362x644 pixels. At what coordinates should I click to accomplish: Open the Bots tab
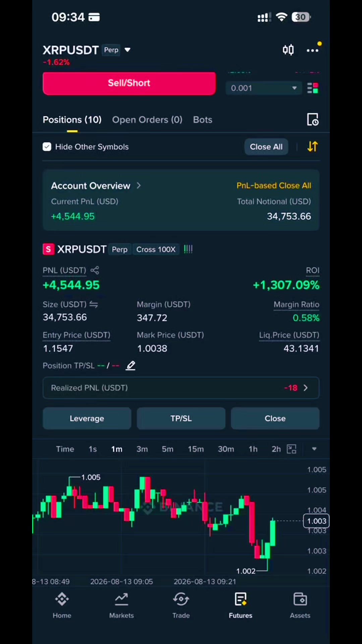(x=202, y=120)
